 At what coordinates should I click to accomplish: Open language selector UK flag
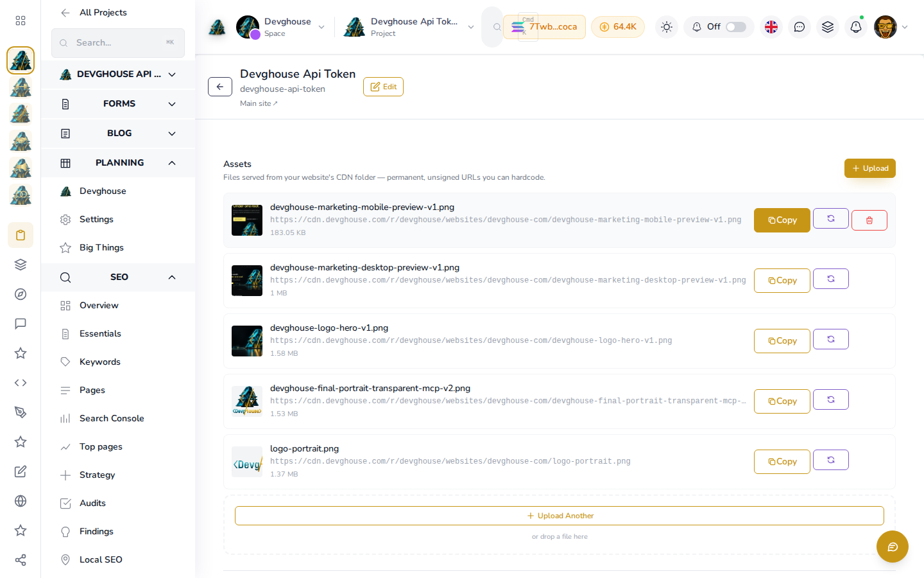coord(771,27)
